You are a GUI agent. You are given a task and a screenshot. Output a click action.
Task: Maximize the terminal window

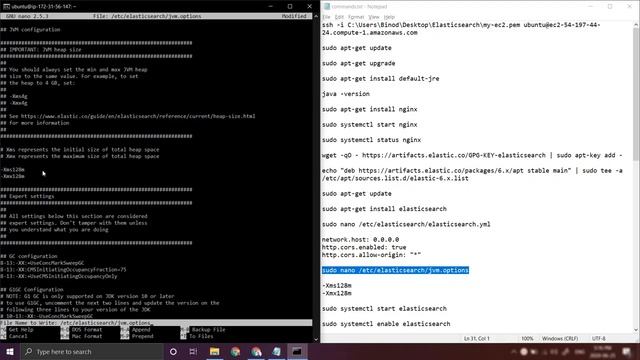[x=290, y=7]
